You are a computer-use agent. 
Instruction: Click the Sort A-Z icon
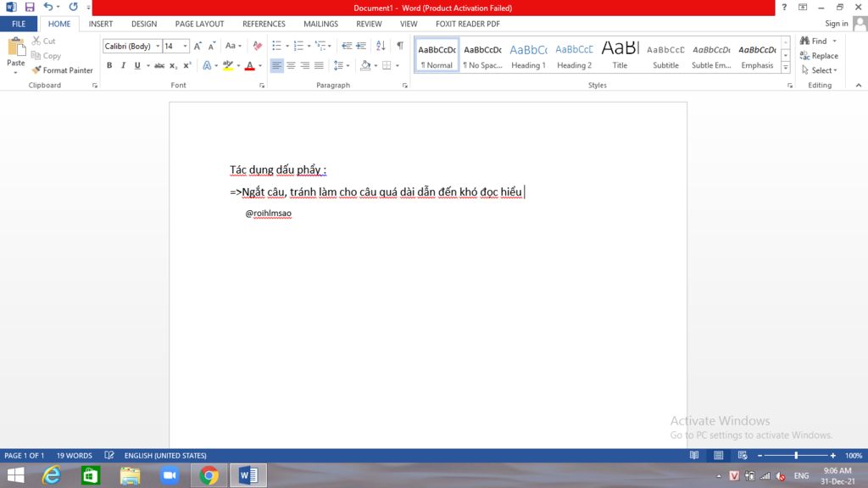(381, 46)
